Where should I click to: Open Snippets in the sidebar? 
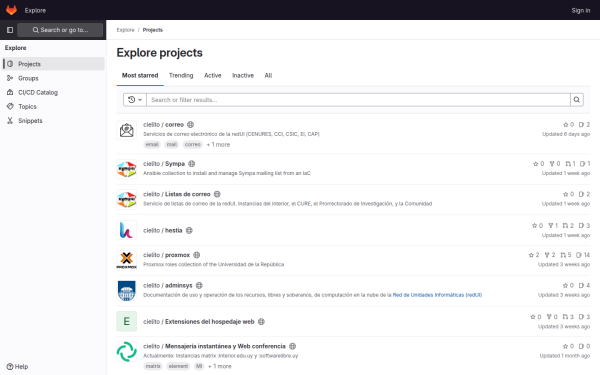(54, 121)
